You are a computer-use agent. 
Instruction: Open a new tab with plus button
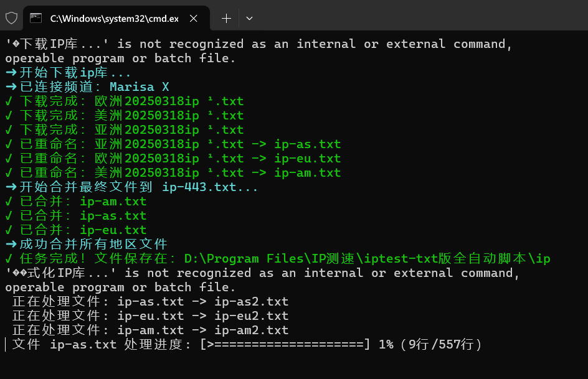coord(226,18)
